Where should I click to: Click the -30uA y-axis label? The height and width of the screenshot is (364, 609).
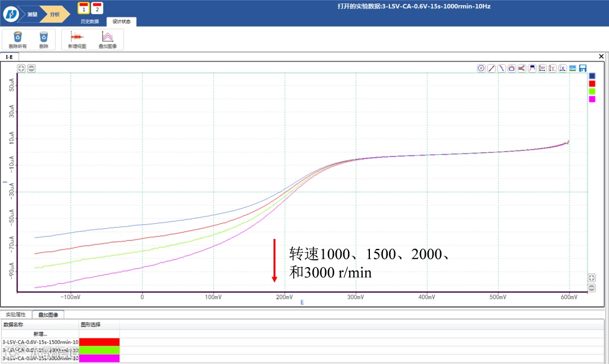coord(11,192)
